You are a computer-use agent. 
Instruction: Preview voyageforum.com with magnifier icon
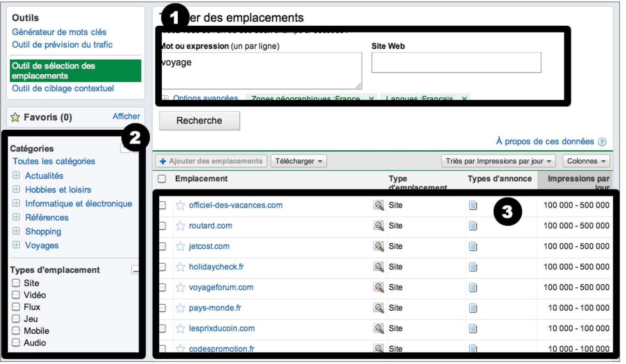[378, 287]
